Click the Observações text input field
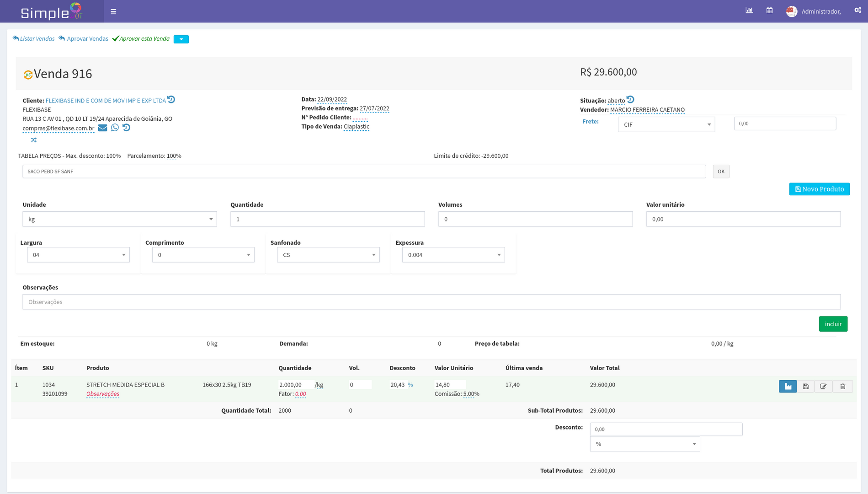The width and height of the screenshot is (868, 494). (x=431, y=302)
